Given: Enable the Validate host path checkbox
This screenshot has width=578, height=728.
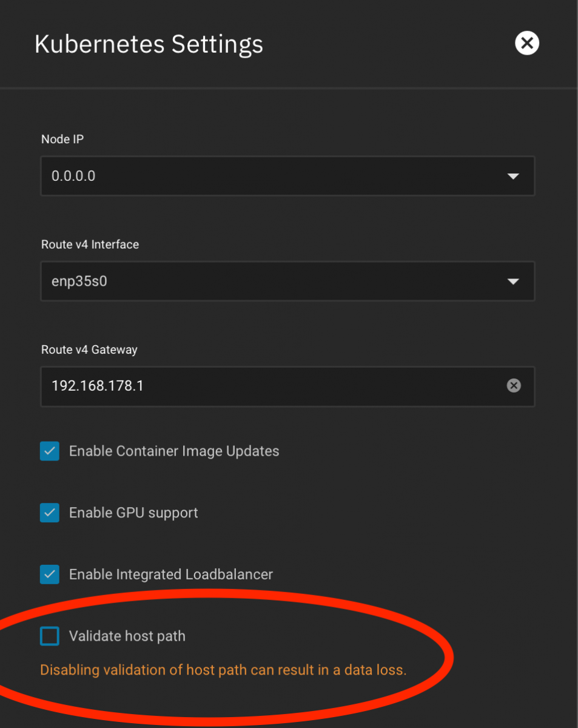Looking at the screenshot, I should (49, 636).
